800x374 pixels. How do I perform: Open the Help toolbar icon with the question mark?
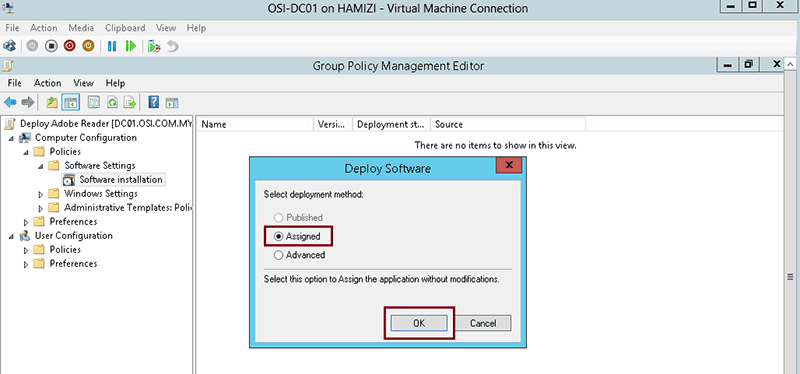(153, 103)
